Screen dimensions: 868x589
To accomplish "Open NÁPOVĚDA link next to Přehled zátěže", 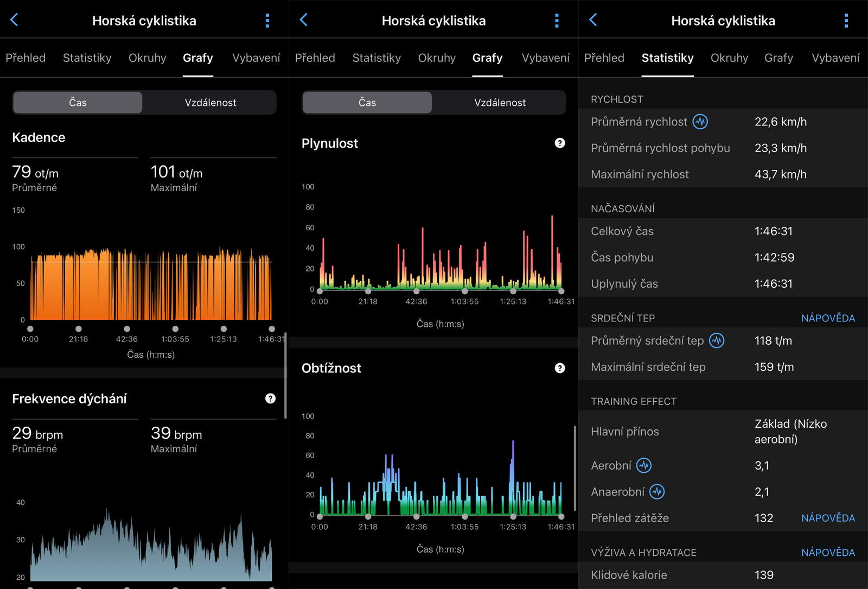I will 828,518.
